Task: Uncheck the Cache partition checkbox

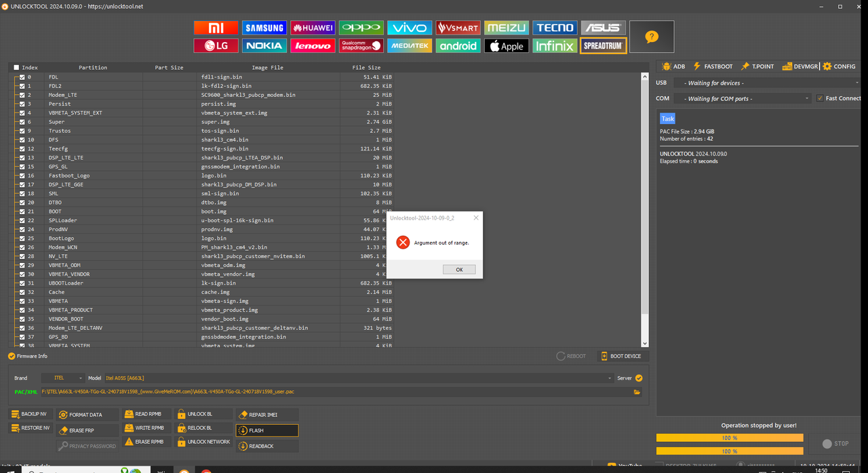Action: click(22, 292)
